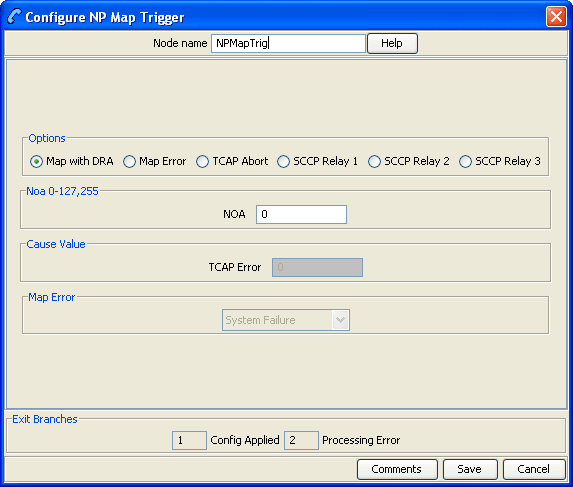Pick the SCCP Relay 1 option
This screenshot has width=573, height=487.
pyautogui.click(x=318, y=161)
